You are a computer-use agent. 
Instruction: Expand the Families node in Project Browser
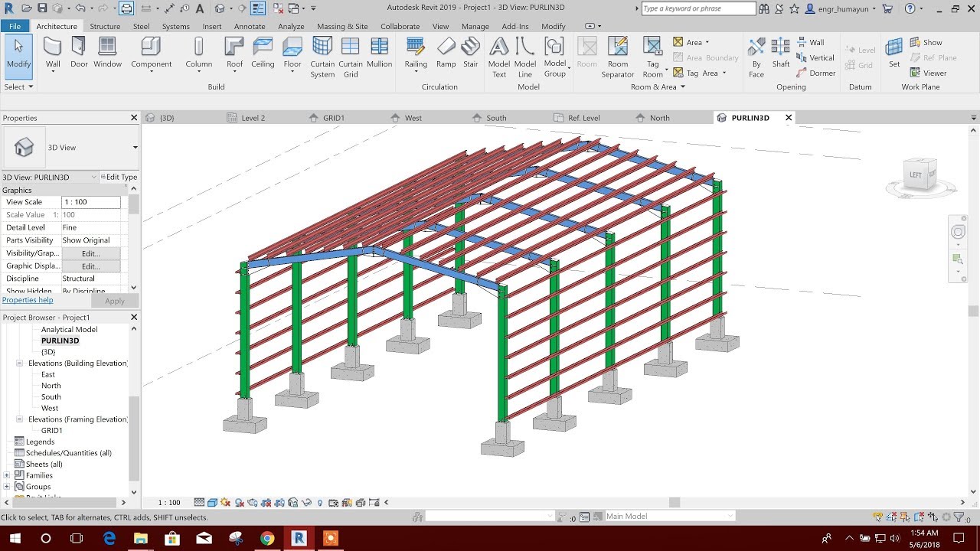point(6,475)
